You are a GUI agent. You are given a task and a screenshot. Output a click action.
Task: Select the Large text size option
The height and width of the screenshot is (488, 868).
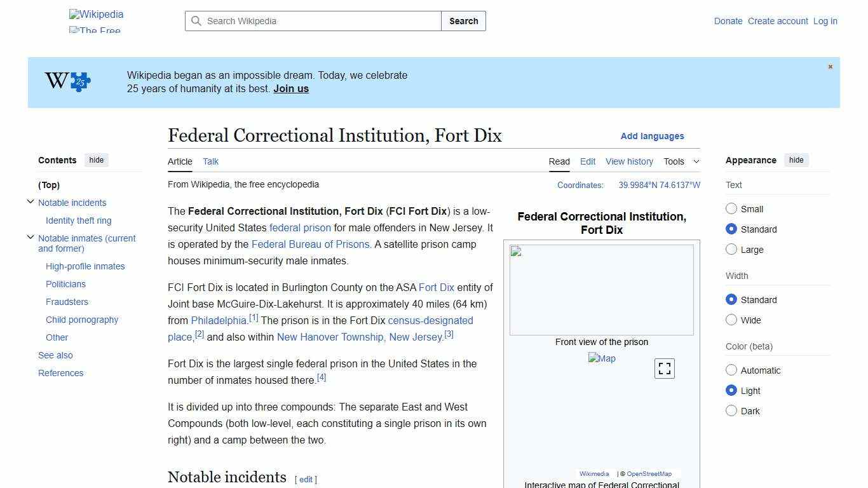pos(731,250)
